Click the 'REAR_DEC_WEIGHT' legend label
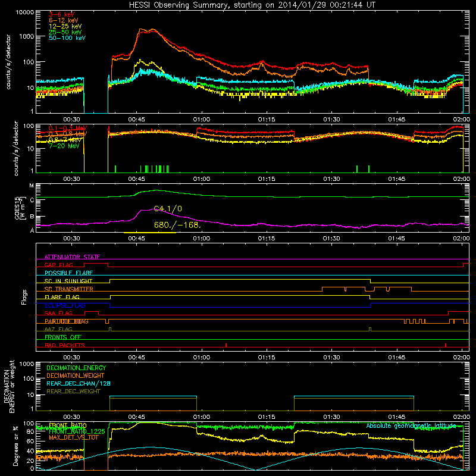Screen dimensions: 476x476 tap(73, 392)
